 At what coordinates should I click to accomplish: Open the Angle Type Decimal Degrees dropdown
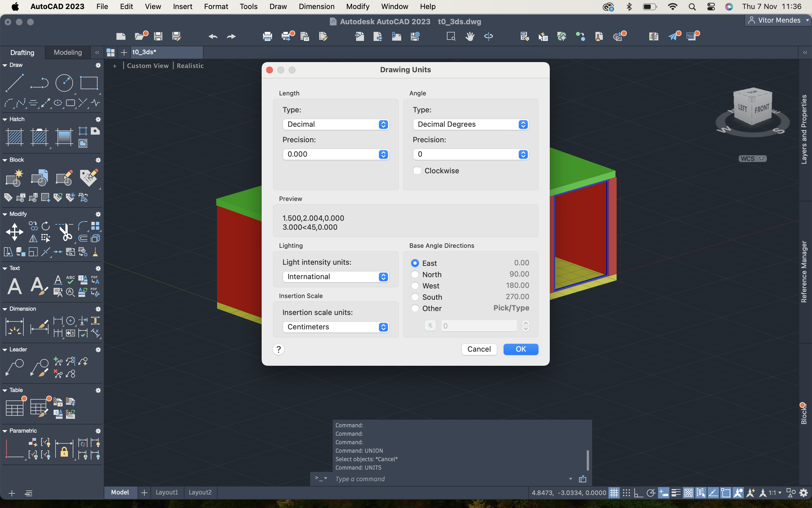471,124
